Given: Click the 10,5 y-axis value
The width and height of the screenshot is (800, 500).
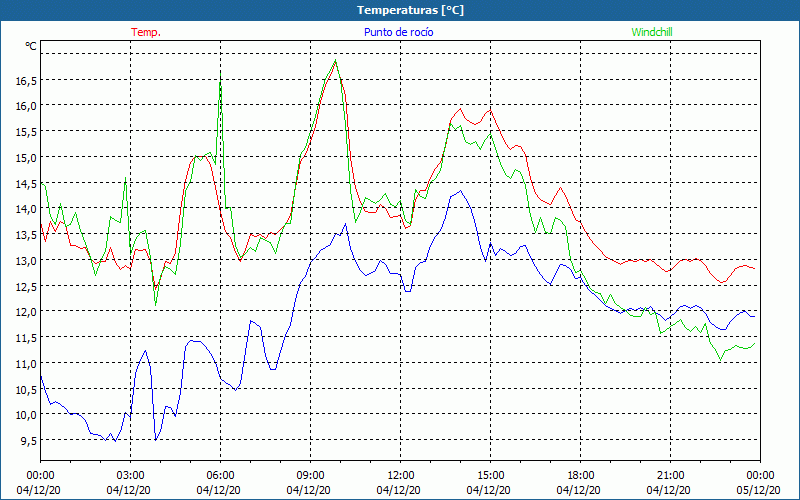Looking at the screenshot, I should pyautogui.click(x=25, y=389).
